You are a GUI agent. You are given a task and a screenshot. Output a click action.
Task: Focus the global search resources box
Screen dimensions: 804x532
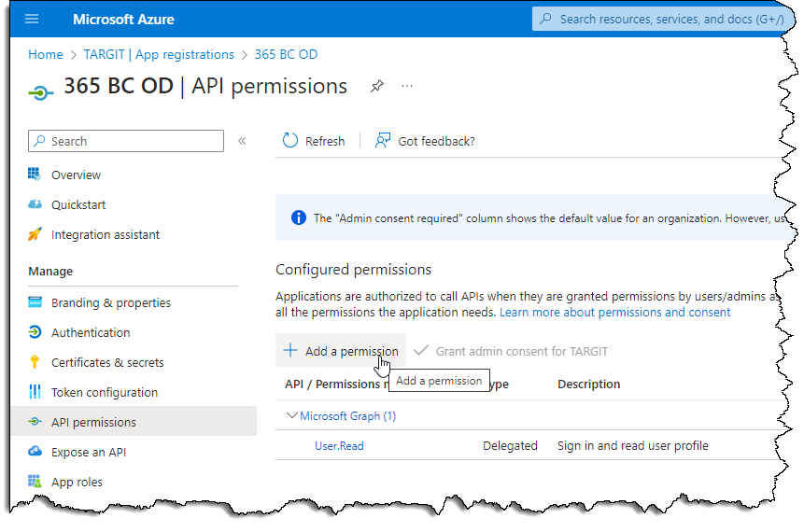click(662, 19)
